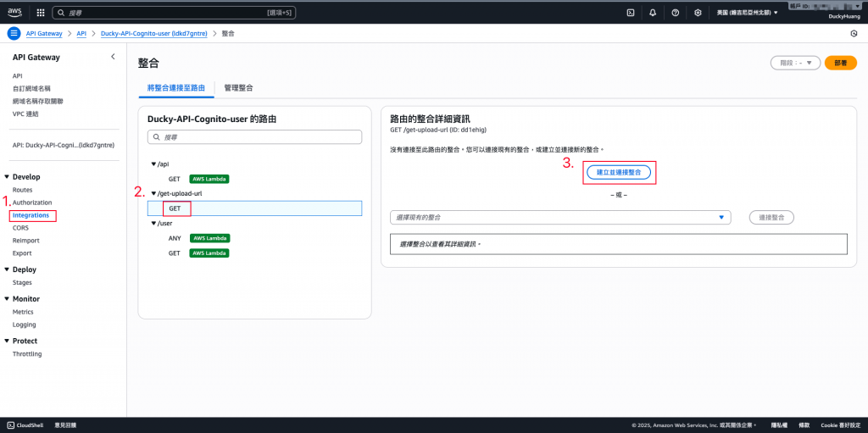Collapse the Protect section

click(7, 341)
